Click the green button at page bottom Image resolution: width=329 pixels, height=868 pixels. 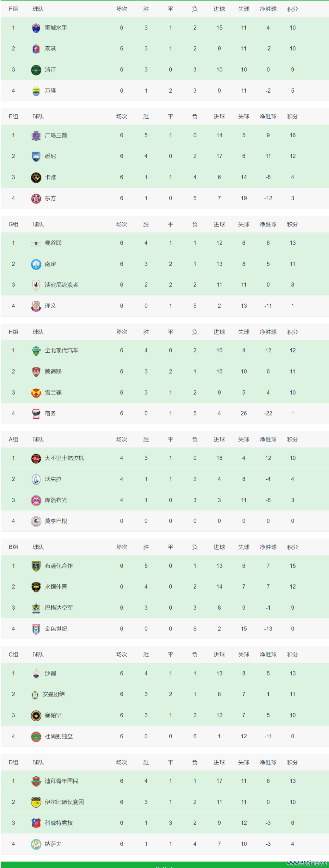(165, 865)
